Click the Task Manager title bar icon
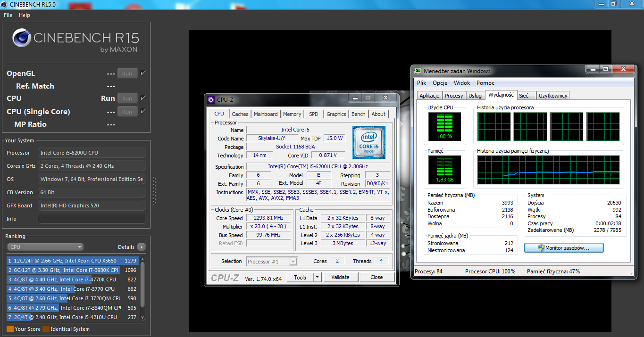 click(x=418, y=71)
